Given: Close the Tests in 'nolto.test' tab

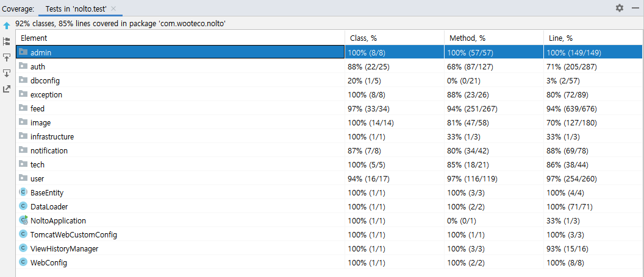Looking at the screenshot, I should (x=113, y=9).
